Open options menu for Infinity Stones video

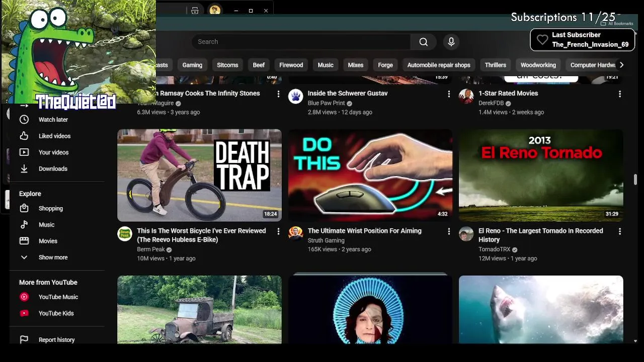tap(278, 94)
